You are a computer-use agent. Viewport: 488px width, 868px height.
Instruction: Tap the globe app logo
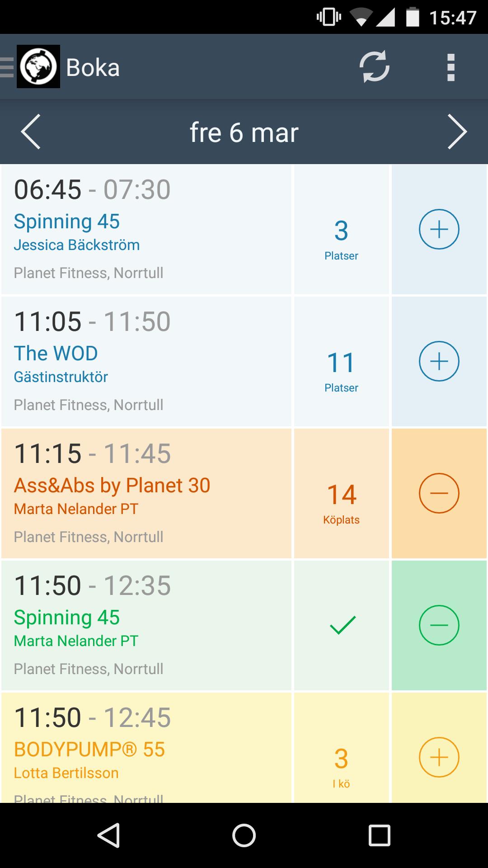[x=38, y=66]
